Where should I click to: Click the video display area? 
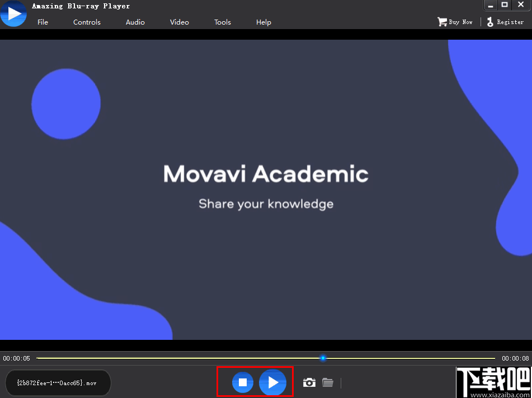point(266,189)
